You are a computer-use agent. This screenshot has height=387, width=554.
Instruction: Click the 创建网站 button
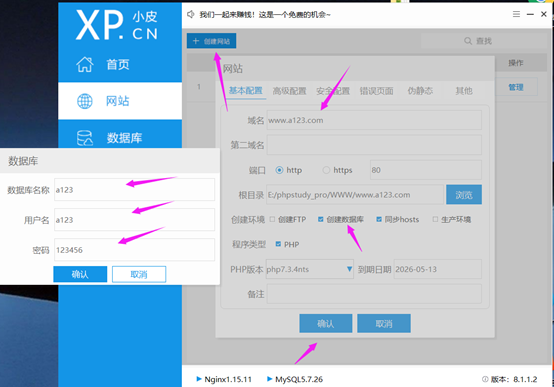pyautogui.click(x=211, y=41)
